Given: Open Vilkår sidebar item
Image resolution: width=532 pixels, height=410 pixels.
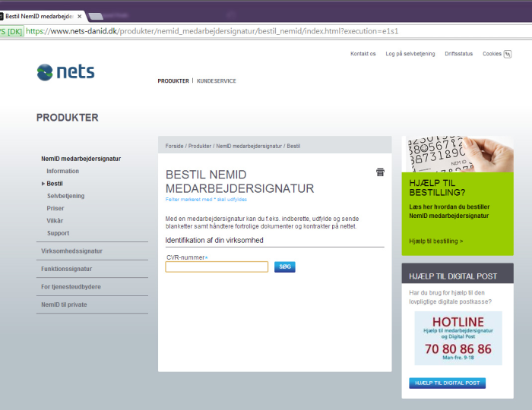Looking at the screenshot, I should pos(55,221).
